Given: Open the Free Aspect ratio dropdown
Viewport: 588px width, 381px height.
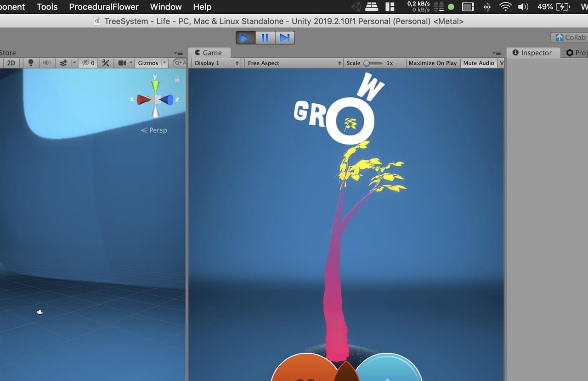Looking at the screenshot, I should [294, 63].
